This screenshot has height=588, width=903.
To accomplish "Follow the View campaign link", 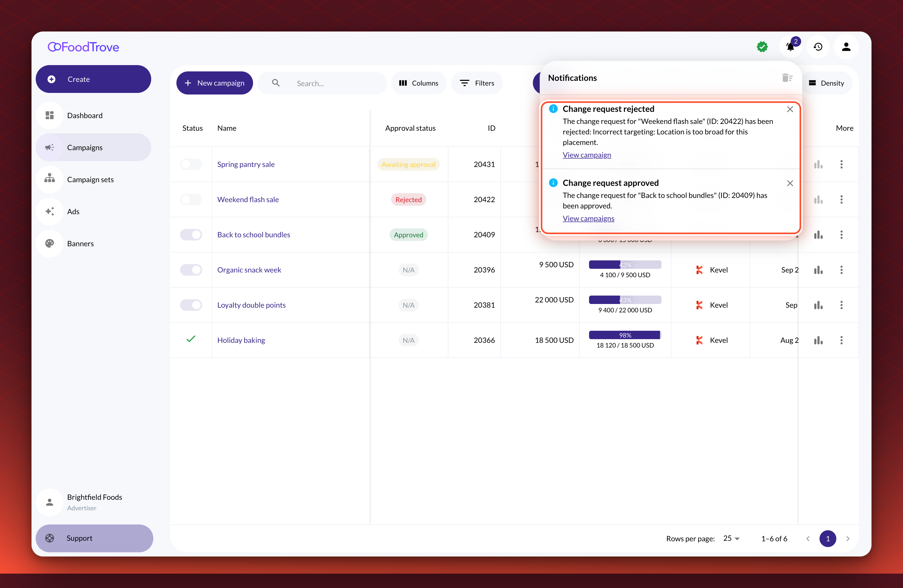I will pos(587,155).
